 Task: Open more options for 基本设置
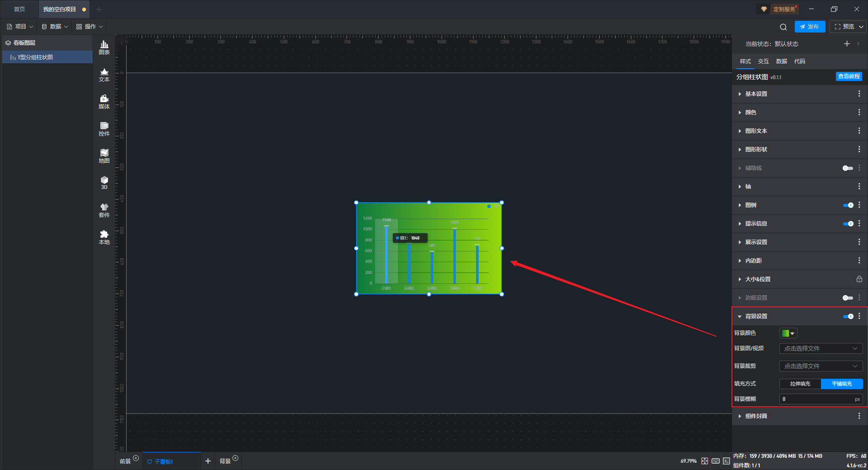[859, 94]
